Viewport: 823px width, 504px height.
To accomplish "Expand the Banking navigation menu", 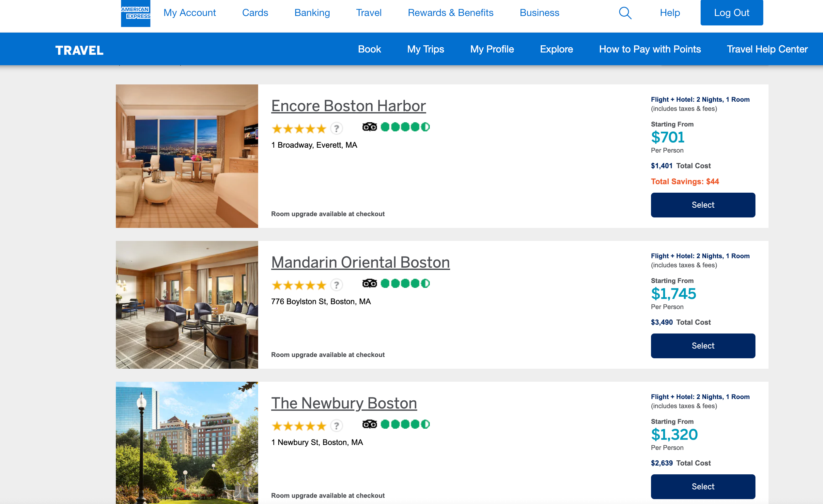I will point(312,12).
